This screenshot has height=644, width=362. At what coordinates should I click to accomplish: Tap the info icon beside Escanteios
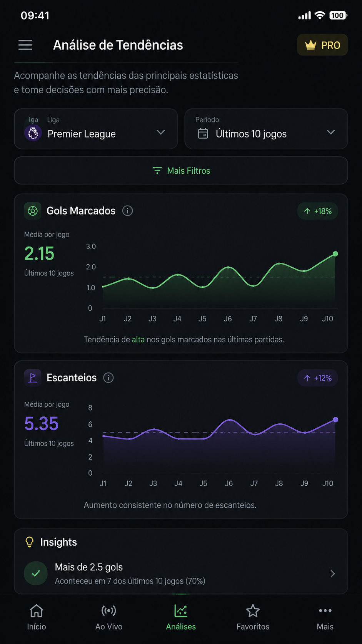(108, 378)
